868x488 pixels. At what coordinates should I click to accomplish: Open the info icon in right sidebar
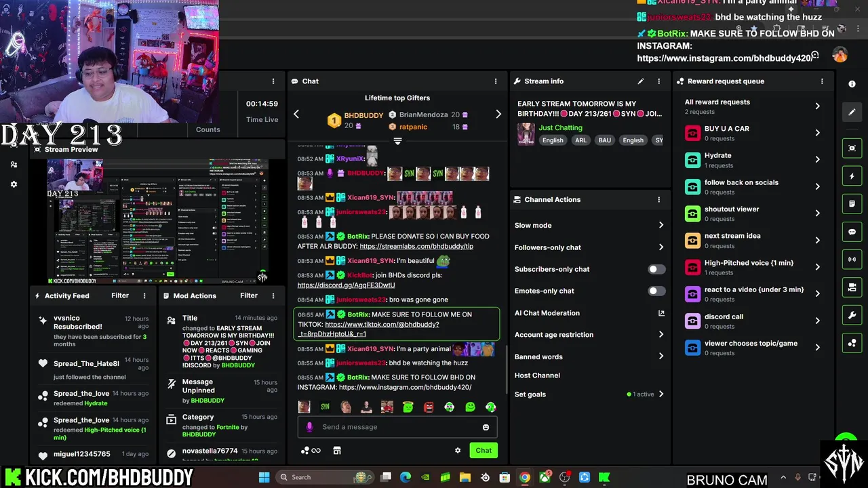tap(852, 83)
